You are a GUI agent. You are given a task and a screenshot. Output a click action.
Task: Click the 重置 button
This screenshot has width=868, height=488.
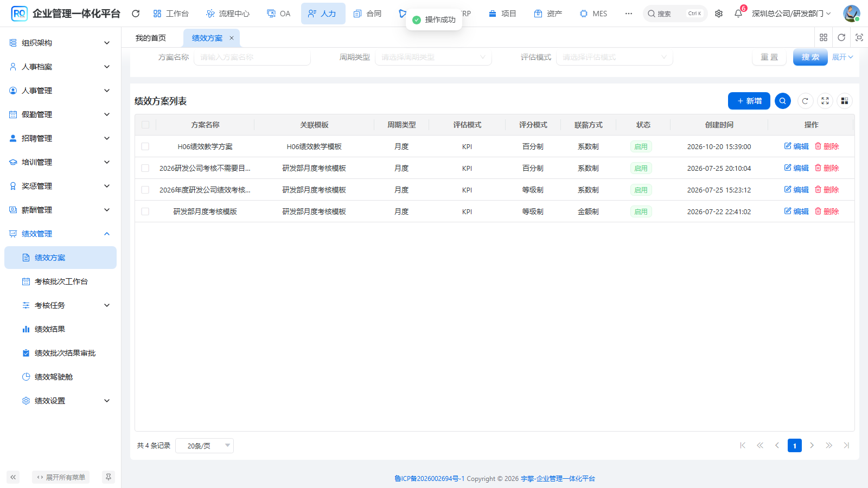769,57
